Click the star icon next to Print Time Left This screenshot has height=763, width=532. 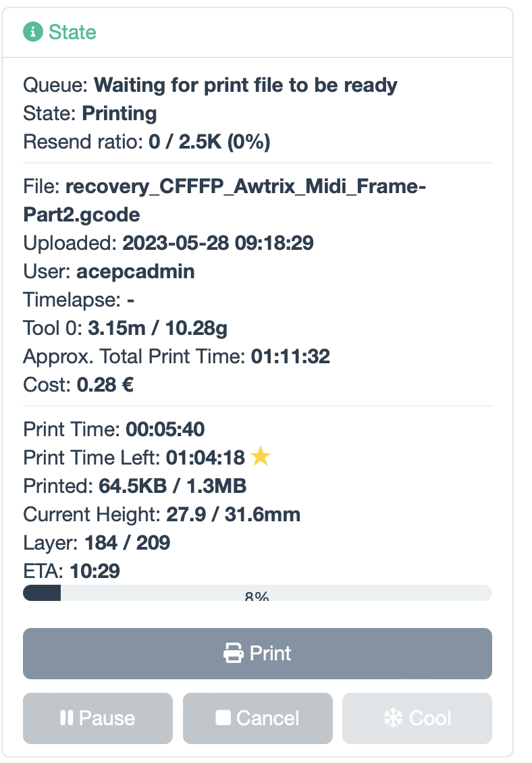[x=261, y=457]
